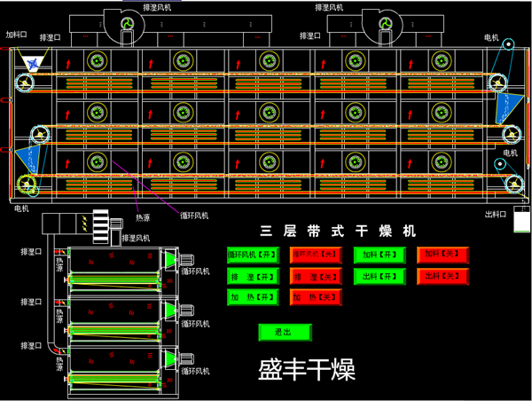Turn off dehumidifying 排湿【关】
Image resolution: width=532 pixels, height=401 pixels.
315,277
